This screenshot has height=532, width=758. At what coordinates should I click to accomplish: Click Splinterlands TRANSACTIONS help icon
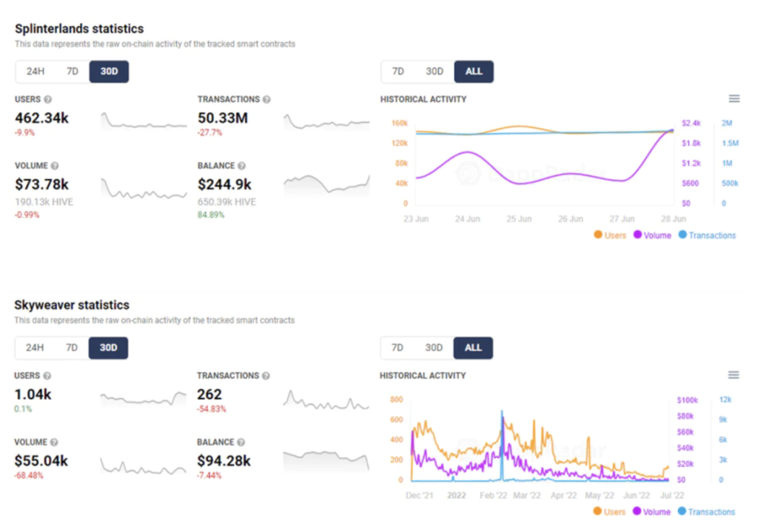(x=266, y=100)
